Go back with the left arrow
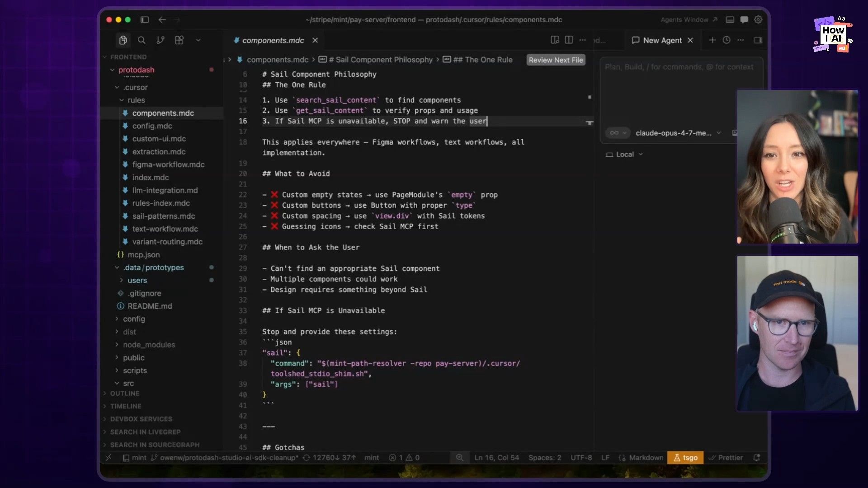 [162, 19]
